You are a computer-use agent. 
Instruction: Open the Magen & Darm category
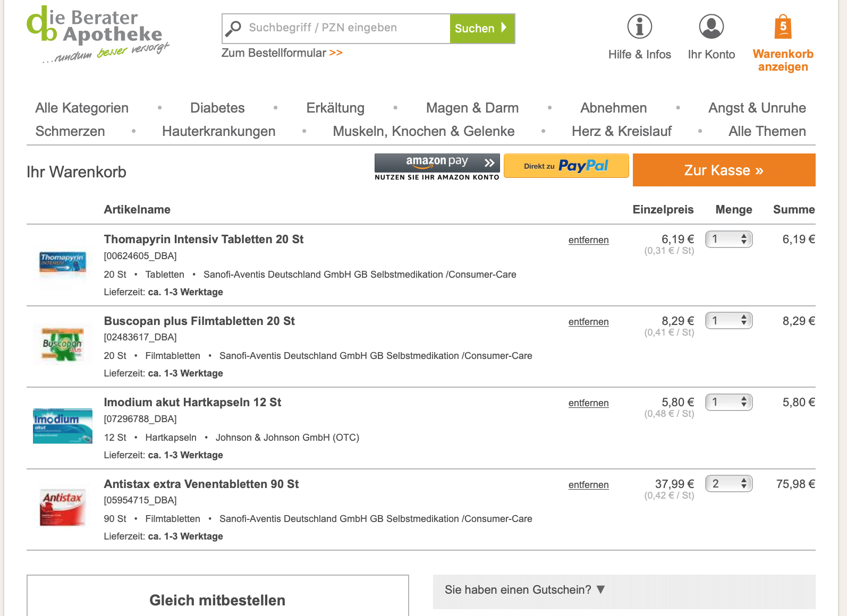tap(472, 108)
